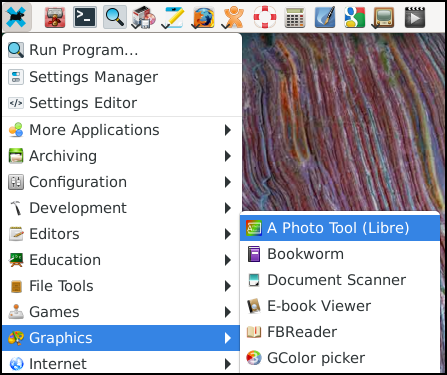The image size is (447, 375).
Task: Launch the red printer-style panel icon
Action: coord(55,17)
